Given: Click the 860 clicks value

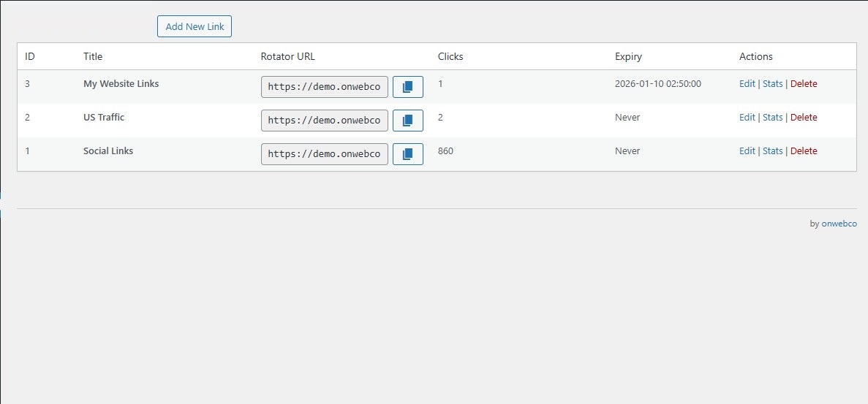Looking at the screenshot, I should pos(445,151).
